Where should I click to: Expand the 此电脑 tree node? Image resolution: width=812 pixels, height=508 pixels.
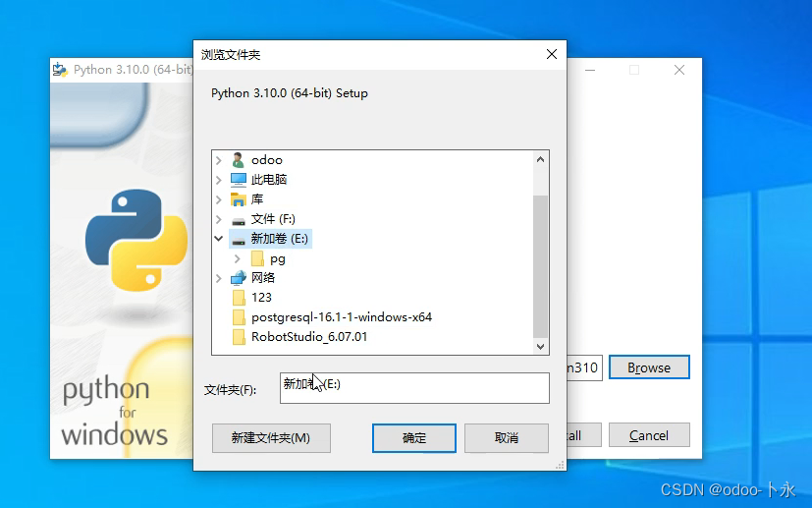[x=219, y=180]
